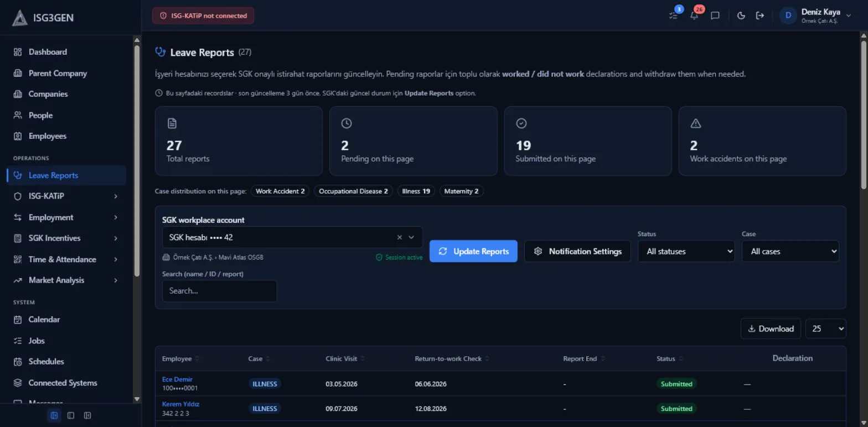Screen dimensions: 868x427
Task: Click the Schedules clock-calendar icon
Action: pos(18,362)
